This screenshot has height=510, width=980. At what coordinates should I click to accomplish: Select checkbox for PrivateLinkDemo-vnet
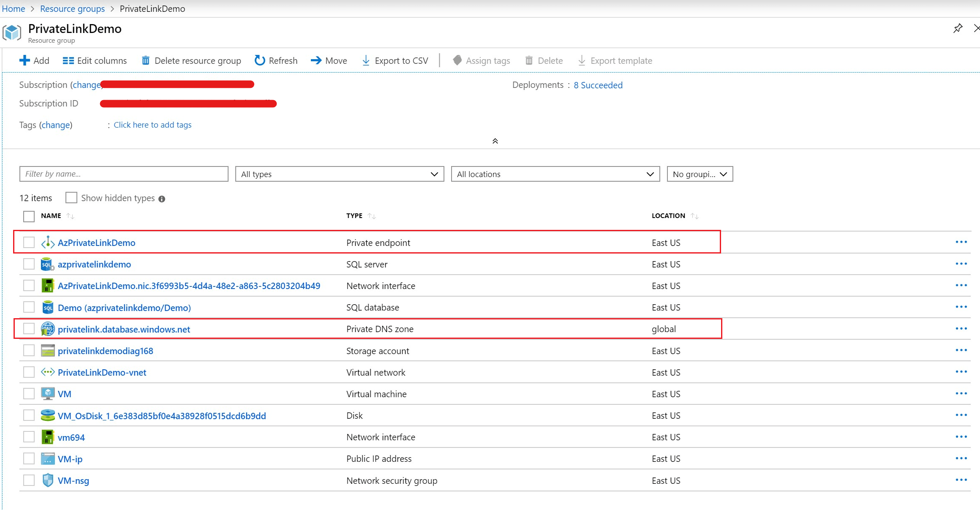tap(29, 372)
